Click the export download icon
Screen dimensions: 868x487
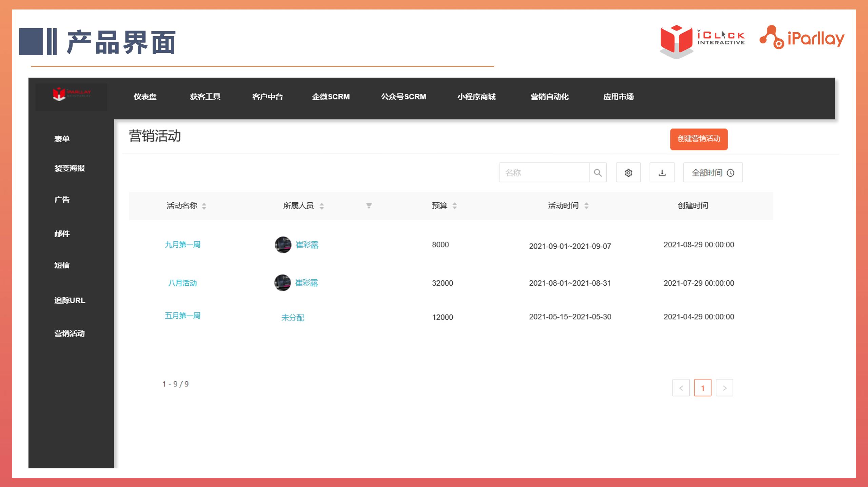pyautogui.click(x=662, y=173)
